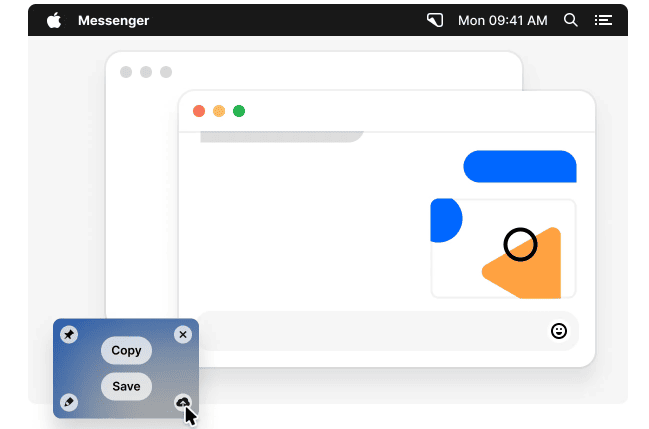Click the Mon 09:41 AM clock
Viewport: 649px width, 429px height.
[x=502, y=20]
